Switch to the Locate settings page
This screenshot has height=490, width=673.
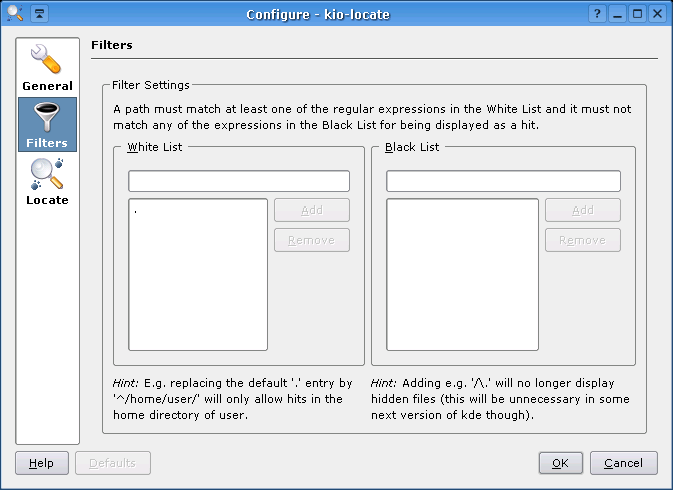tap(47, 181)
